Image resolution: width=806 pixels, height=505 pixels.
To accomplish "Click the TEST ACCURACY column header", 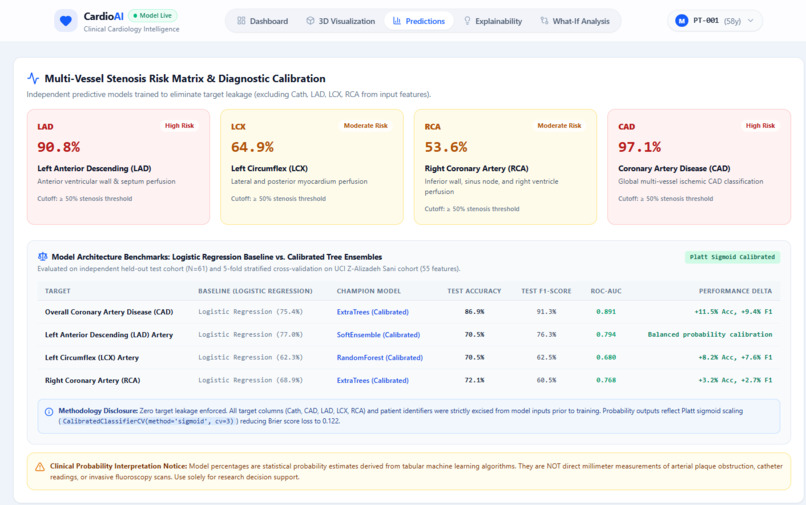I will point(474,291).
